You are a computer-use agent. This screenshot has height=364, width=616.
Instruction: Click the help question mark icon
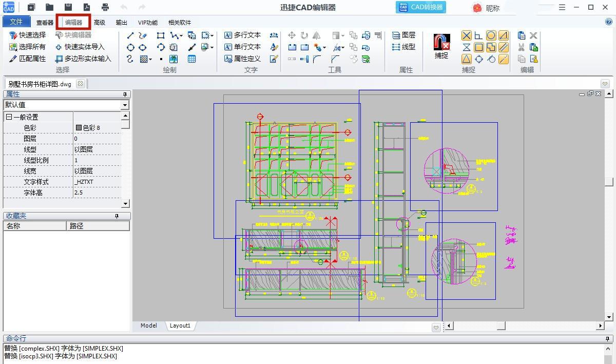(x=609, y=22)
